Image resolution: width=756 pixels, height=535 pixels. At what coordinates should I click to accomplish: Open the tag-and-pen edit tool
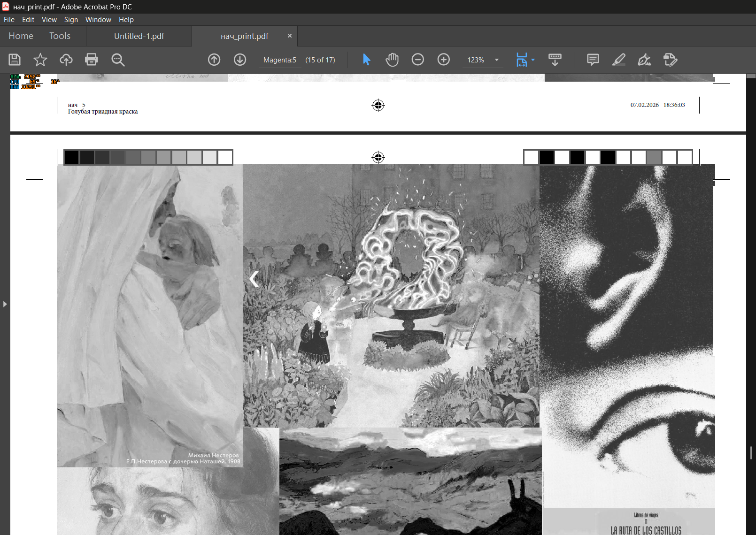click(x=670, y=60)
